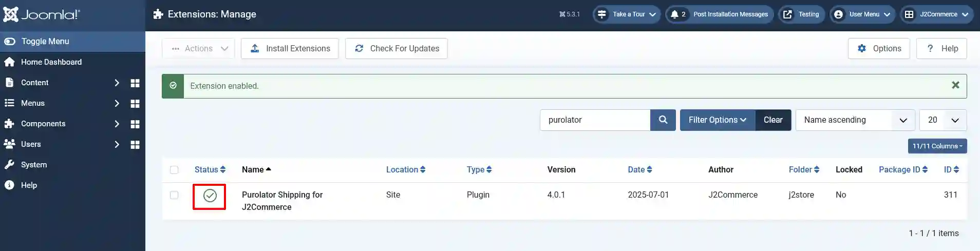Click the Extensions puzzle icon in title

point(158,14)
